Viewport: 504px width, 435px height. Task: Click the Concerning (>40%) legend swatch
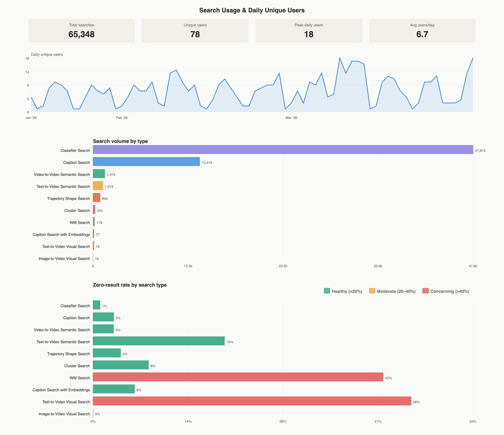pos(425,291)
